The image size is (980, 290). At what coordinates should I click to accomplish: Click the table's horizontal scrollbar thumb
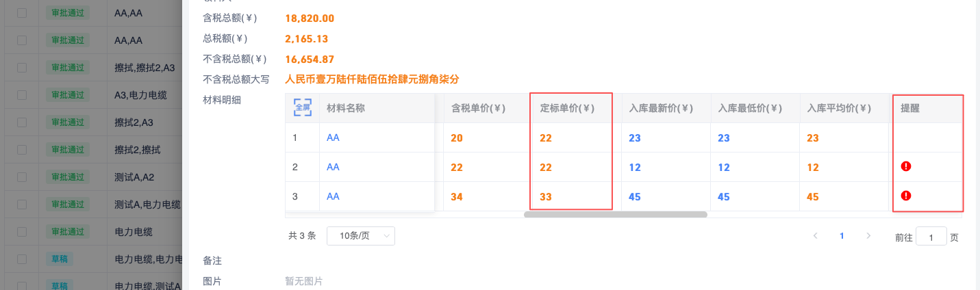point(615,215)
